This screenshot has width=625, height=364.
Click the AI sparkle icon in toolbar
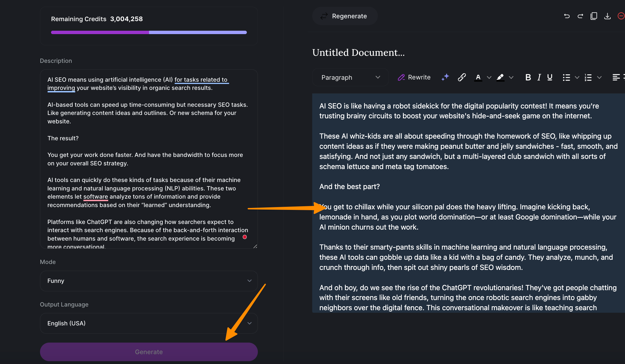[445, 77]
